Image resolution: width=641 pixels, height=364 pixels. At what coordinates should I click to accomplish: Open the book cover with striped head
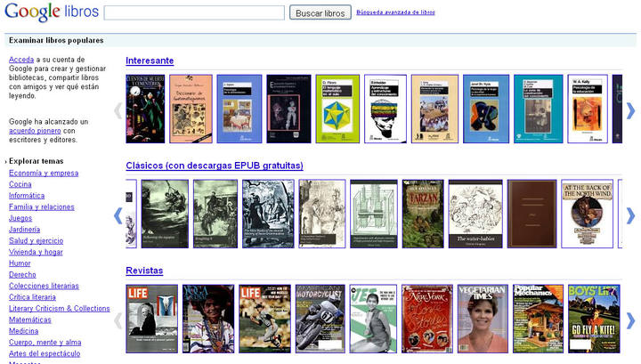[x=385, y=109]
